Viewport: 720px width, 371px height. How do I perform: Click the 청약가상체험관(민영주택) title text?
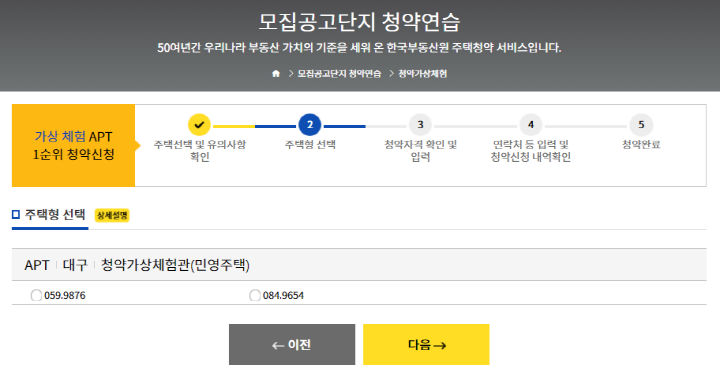point(175,265)
